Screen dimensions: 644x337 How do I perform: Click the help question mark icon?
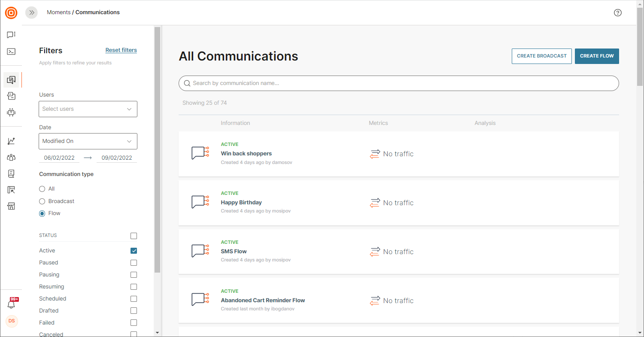click(x=617, y=13)
